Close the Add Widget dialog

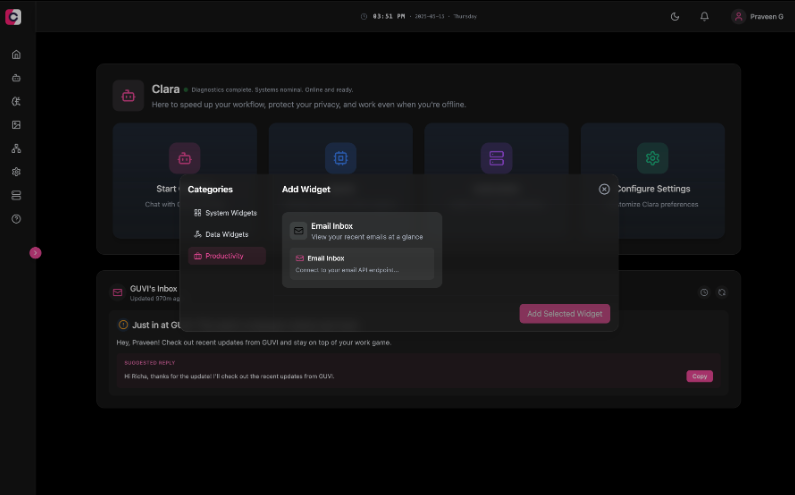[x=604, y=189]
